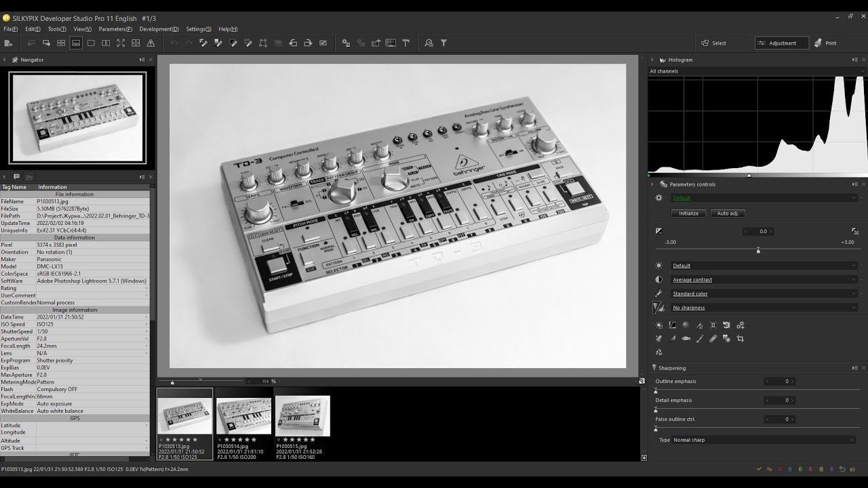The height and width of the screenshot is (488, 868).
Task: Adjust the exposure bias slider handle
Action: [x=758, y=251]
